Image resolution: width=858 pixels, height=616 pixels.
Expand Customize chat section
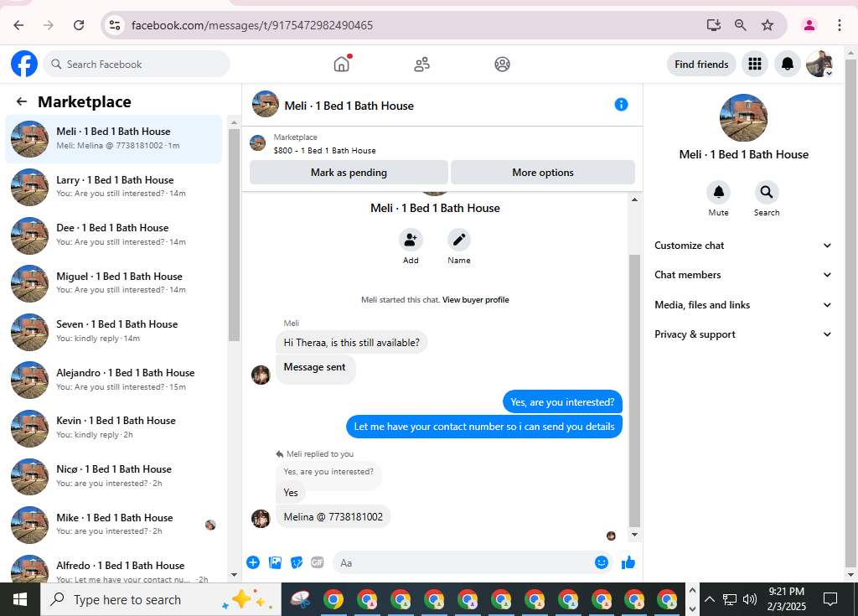743,246
